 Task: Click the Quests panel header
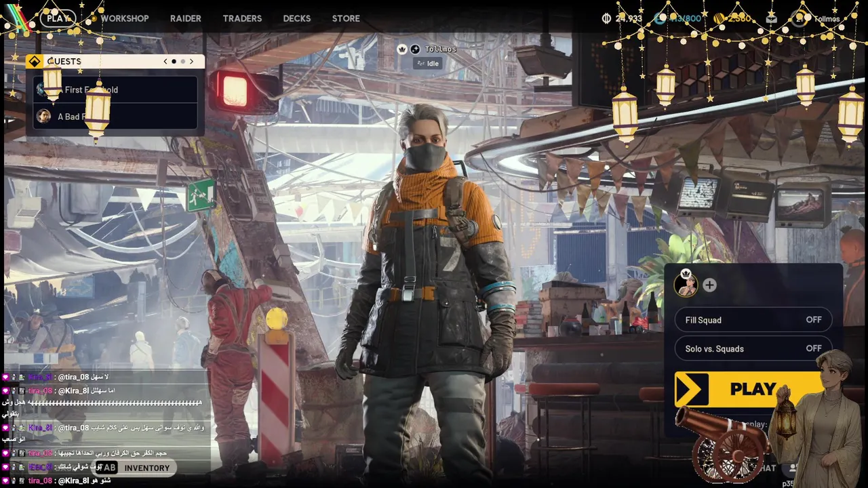pos(115,61)
